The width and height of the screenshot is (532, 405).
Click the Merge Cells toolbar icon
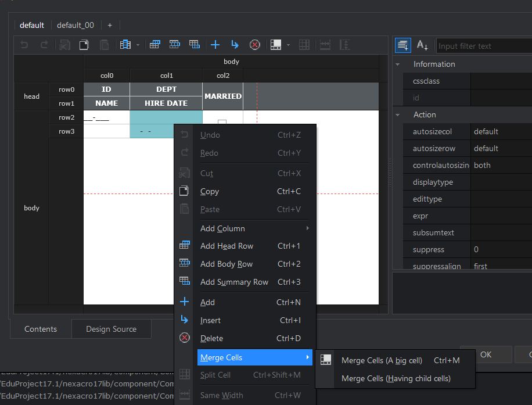click(276, 45)
